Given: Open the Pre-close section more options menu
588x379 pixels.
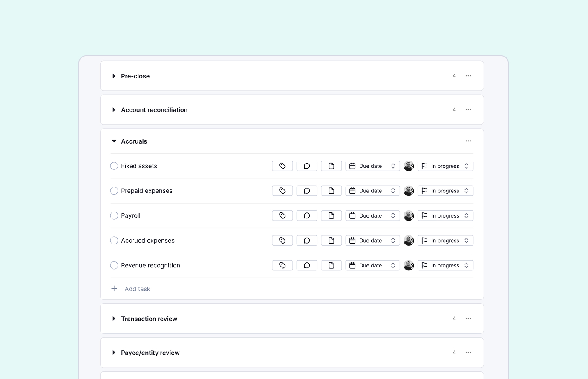Looking at the screenshot, I should coord(468,76).
